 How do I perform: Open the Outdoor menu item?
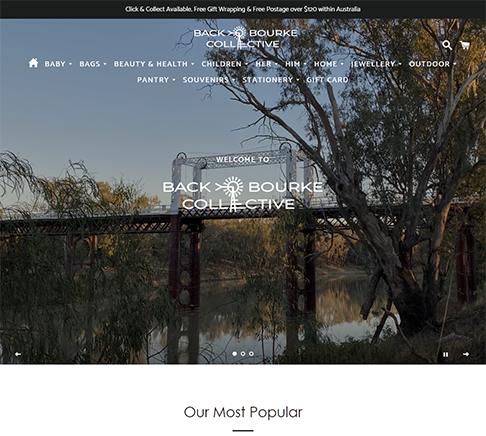click(432, 64)
